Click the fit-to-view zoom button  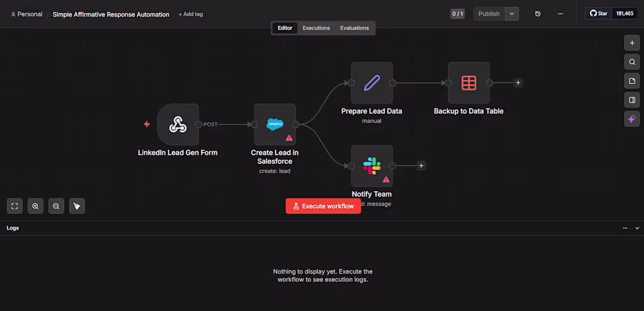pyautogui.click(x=15, y=206)
